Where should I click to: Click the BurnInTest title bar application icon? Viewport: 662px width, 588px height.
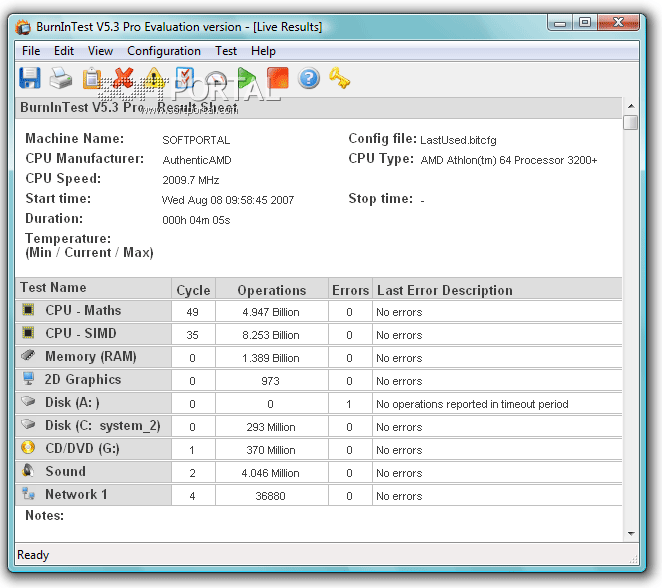pyautogui.click(x=23, y=27)
